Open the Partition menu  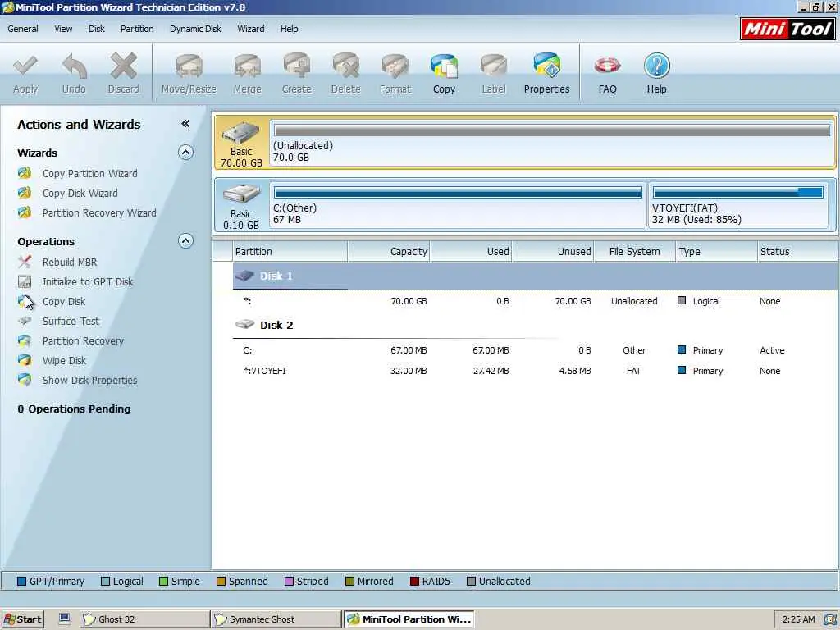pos(137,29)
